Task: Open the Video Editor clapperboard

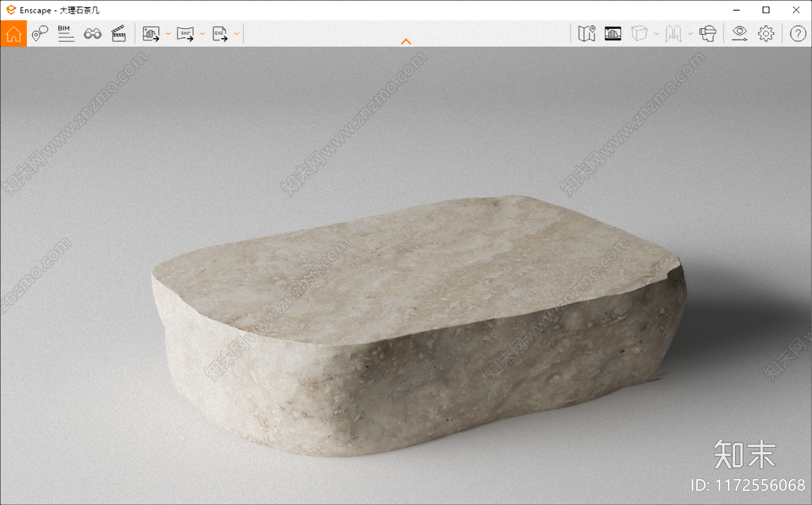Action: click(119, 34)
